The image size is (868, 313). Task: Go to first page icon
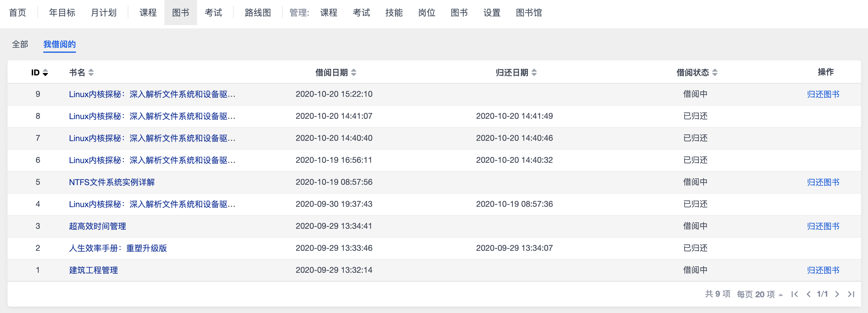[x=795, y=294]
